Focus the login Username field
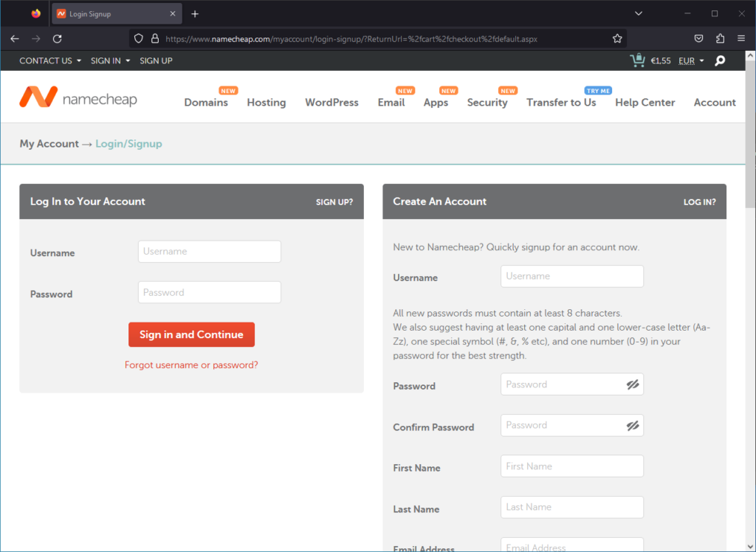 point(209,252)
